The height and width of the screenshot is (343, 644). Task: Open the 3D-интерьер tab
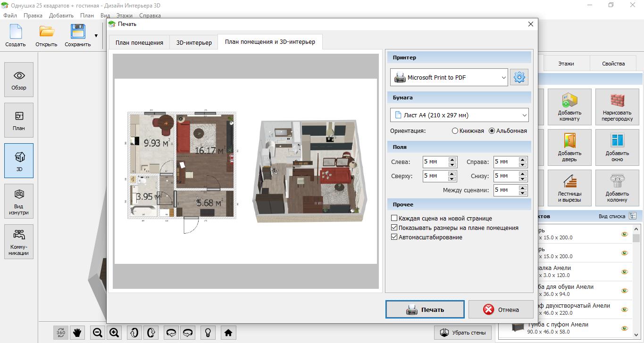tap(194, 42)
